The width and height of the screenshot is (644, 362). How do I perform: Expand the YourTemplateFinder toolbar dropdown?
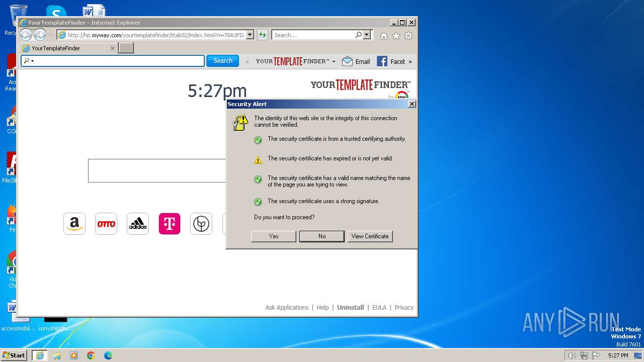pos(334,62)
